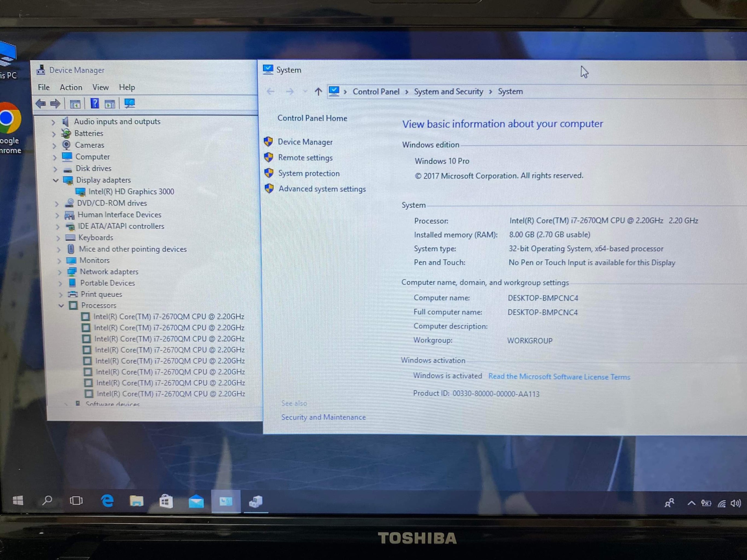Click System and Security in the breadcrumb
The height and width of the screenshot is (560, 747).
click(x=448, y=92)
